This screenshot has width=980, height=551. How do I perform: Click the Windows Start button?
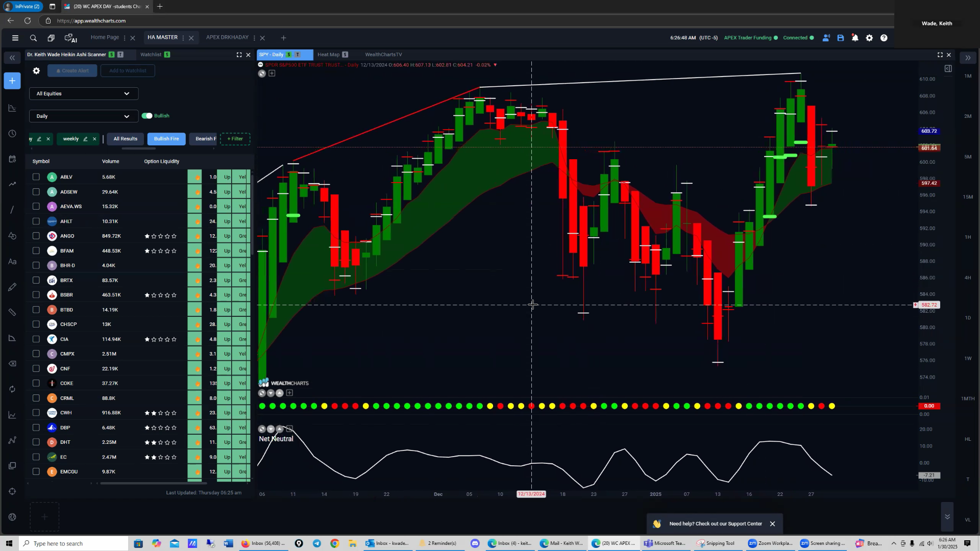click(x=9, y=543)
